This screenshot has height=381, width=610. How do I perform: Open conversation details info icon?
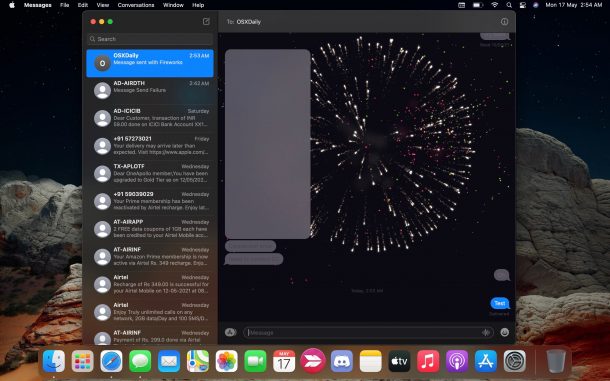pyautogui.click(x=504, y=22)
